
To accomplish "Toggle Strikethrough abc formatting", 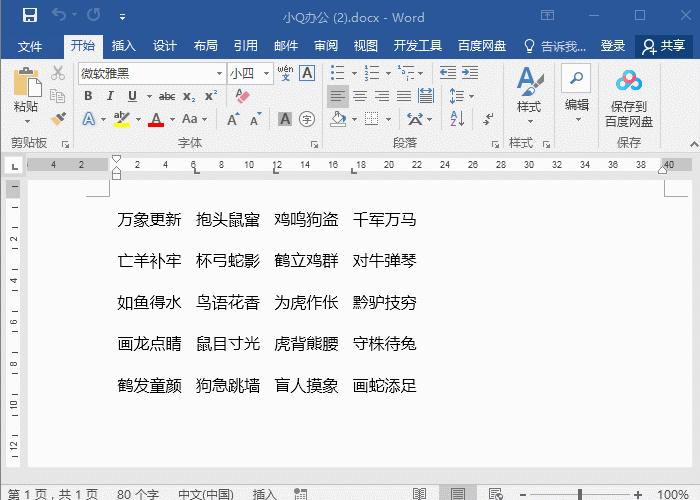I will coord(167,96).
